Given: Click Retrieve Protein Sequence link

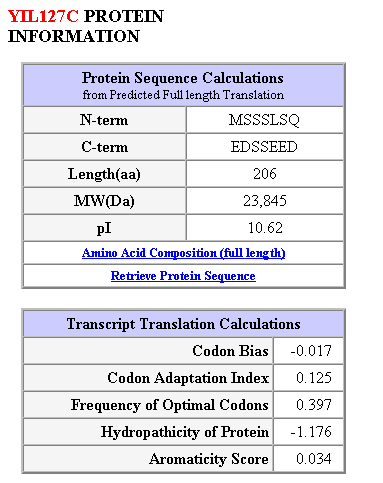Looking at the screenshot, I should 183,276.
